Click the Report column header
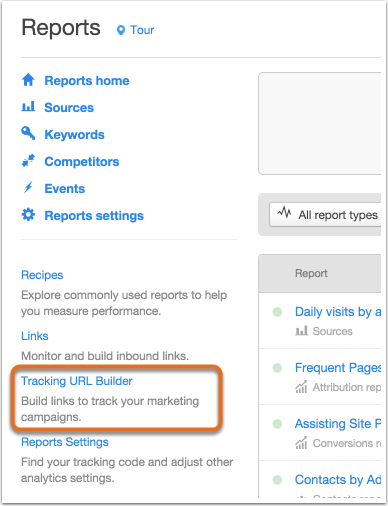388x506 pixels. point(311,273)
